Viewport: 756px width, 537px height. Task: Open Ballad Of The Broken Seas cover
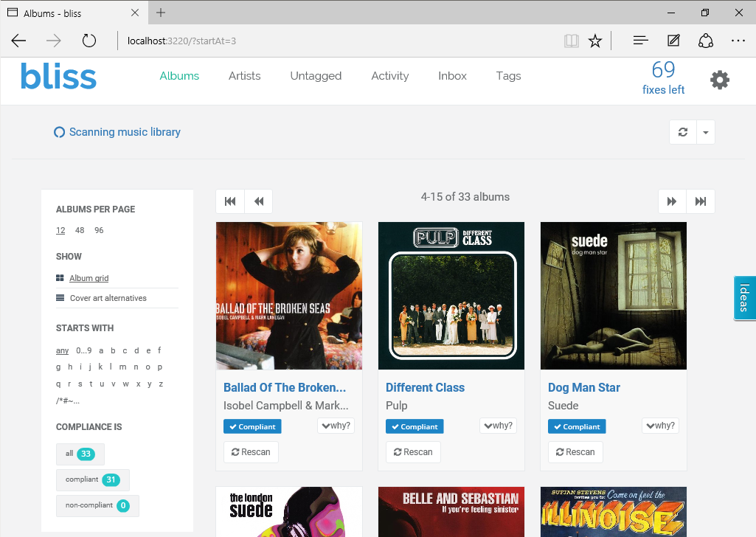(x=289, y=296)
